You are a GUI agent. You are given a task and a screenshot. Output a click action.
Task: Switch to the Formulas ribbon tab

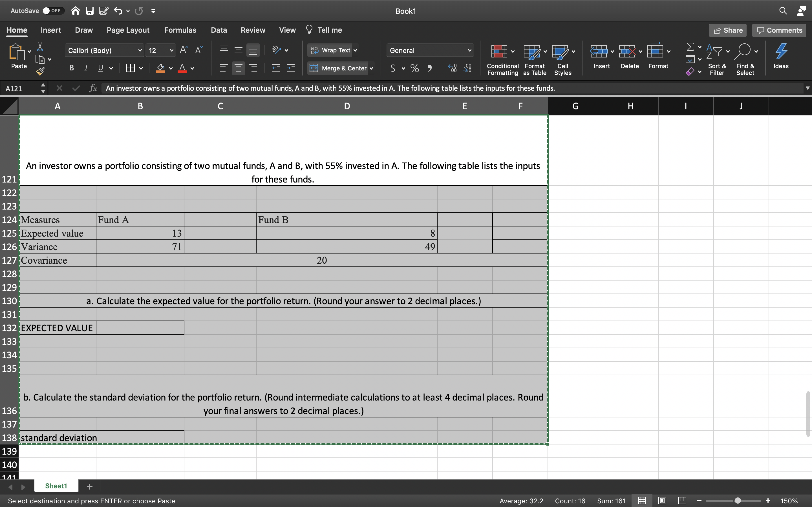[x=180, y=30]
